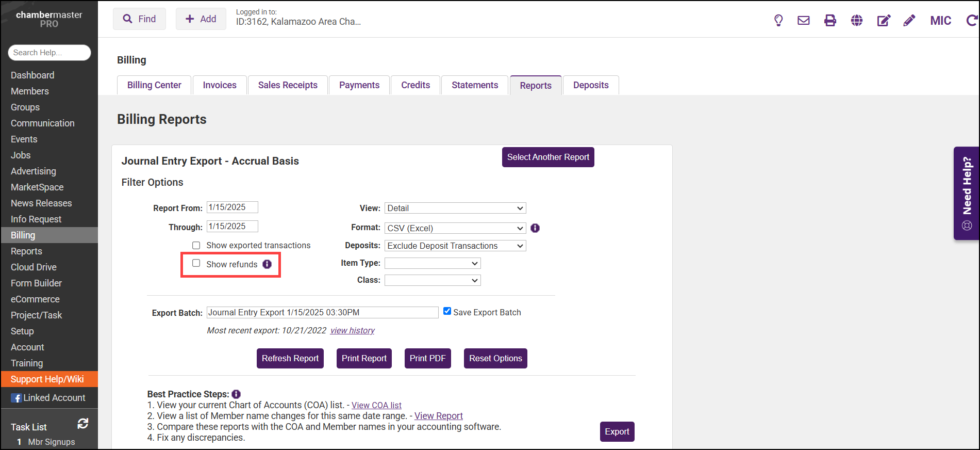Open the Item Type dropdown
Viewport: 980px width, 450px height.
(x=432, y=263)
